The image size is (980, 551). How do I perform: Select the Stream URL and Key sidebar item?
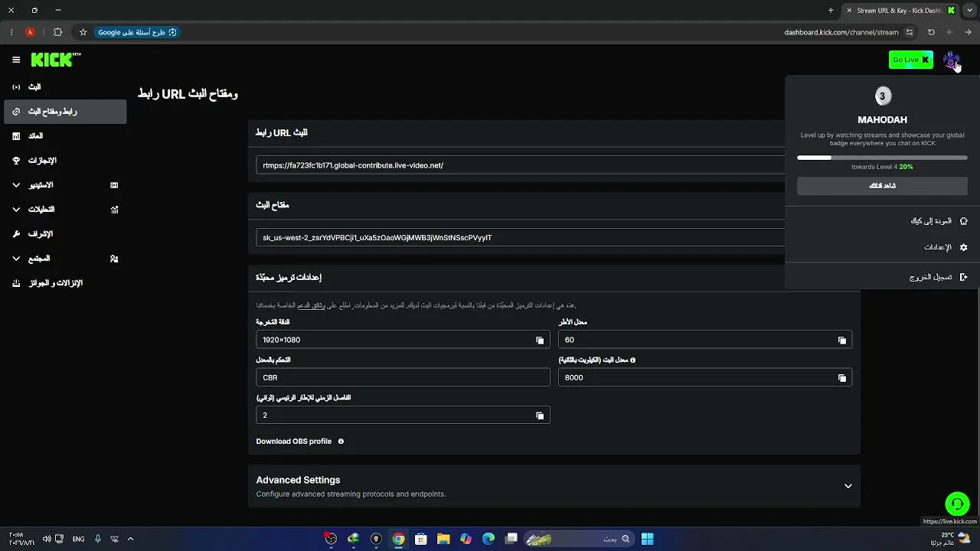65,112
